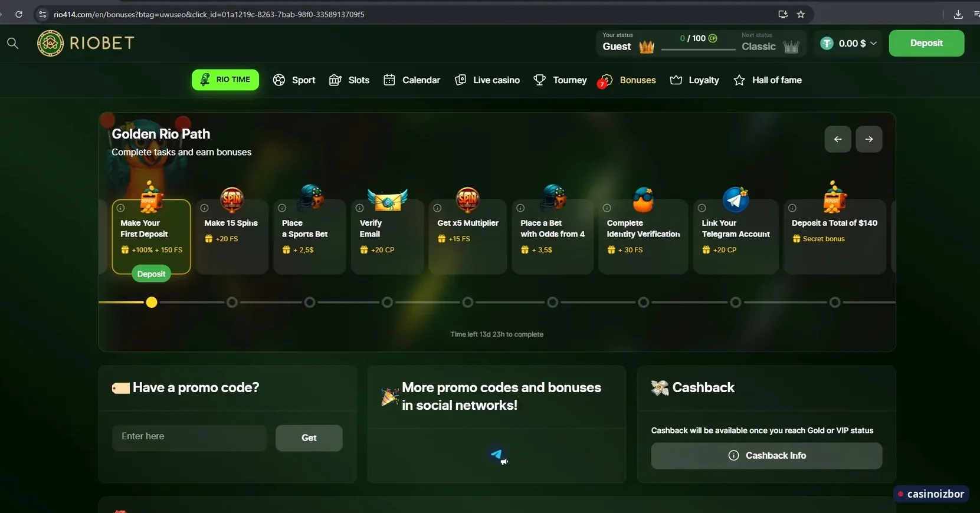Open info icon on Get x5 Multiplier card
Viewport: 980px width, 513px height.
click(437, 208)
